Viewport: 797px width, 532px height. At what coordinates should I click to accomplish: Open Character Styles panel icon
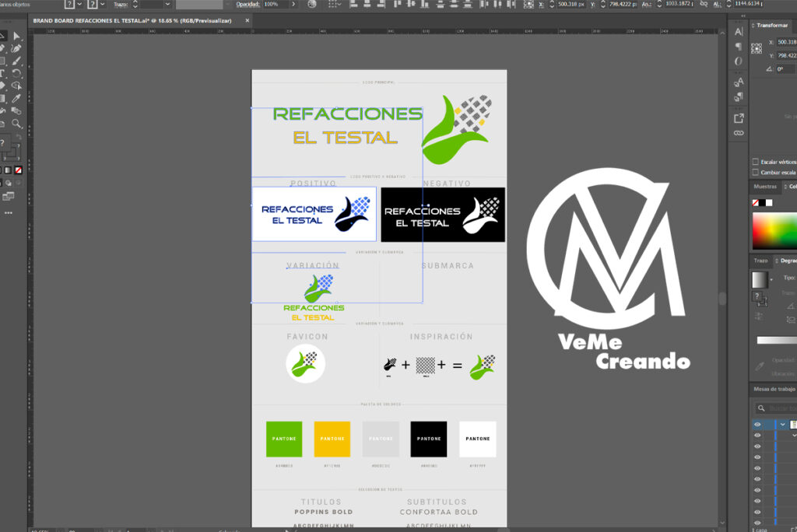739,82
